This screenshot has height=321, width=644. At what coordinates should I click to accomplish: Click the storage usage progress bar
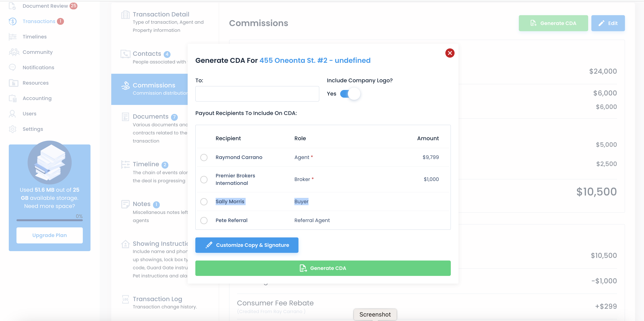pos(49,220)
